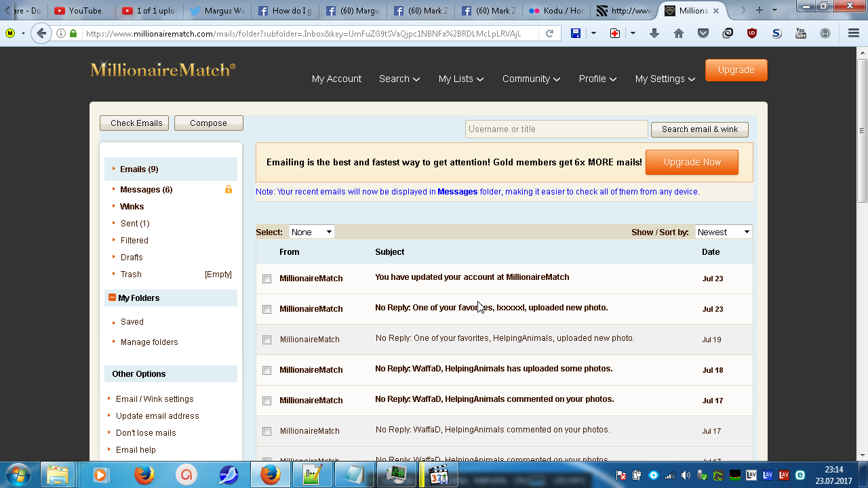
Task: Click the green padlock site security icon
Action: click(x=73, y=33)
